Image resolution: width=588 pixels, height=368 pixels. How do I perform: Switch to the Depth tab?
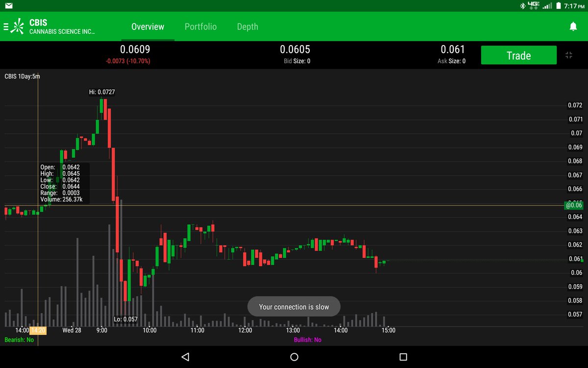[x=247, y=26]
